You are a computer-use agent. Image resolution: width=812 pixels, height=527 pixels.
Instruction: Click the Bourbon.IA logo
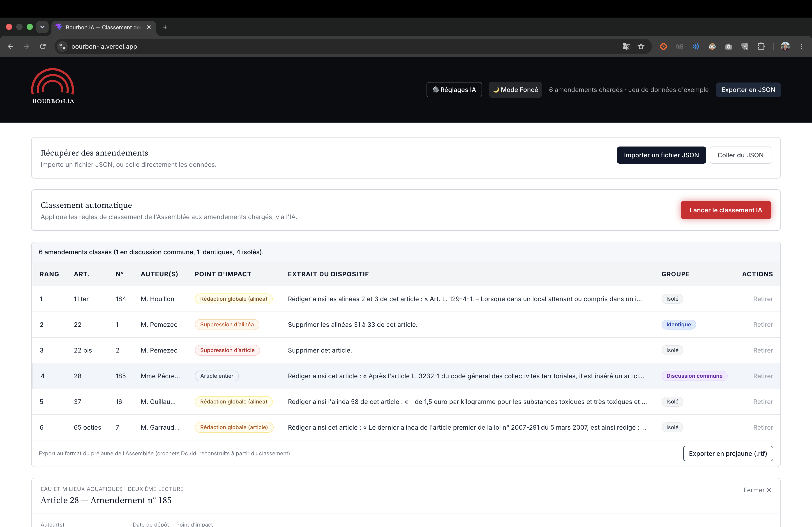[x=53, y=86]
